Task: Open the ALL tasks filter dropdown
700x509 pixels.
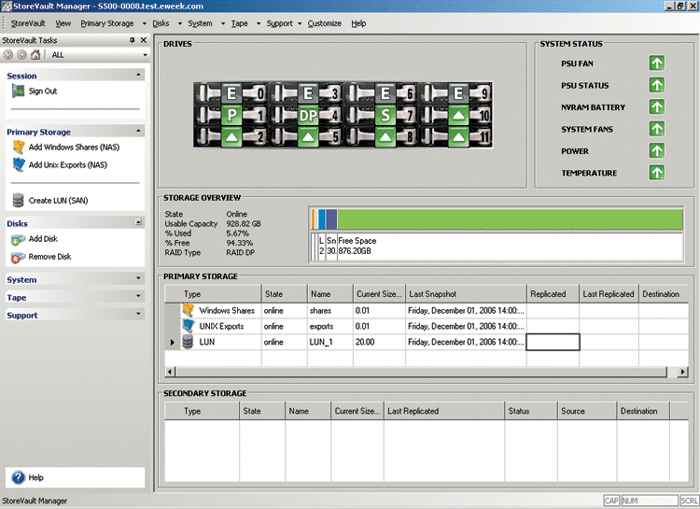Action: [x=145, y=55]
